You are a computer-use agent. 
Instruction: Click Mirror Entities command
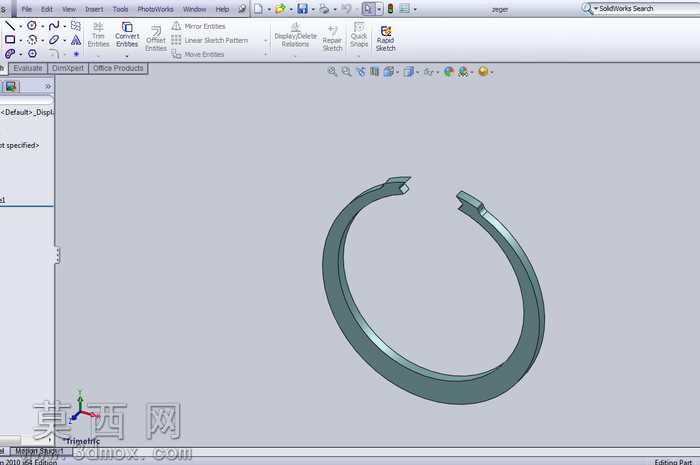199,26
